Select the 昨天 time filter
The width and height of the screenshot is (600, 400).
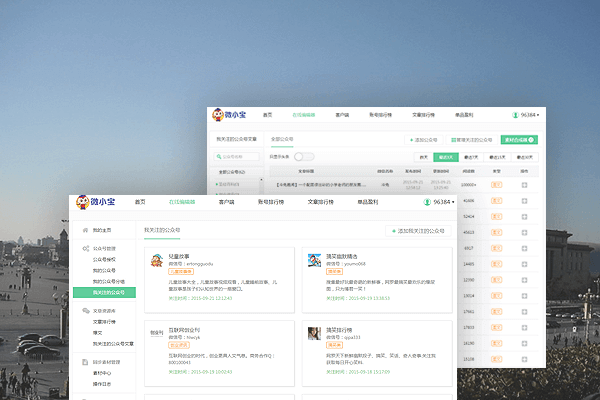[x=423, y=157]
